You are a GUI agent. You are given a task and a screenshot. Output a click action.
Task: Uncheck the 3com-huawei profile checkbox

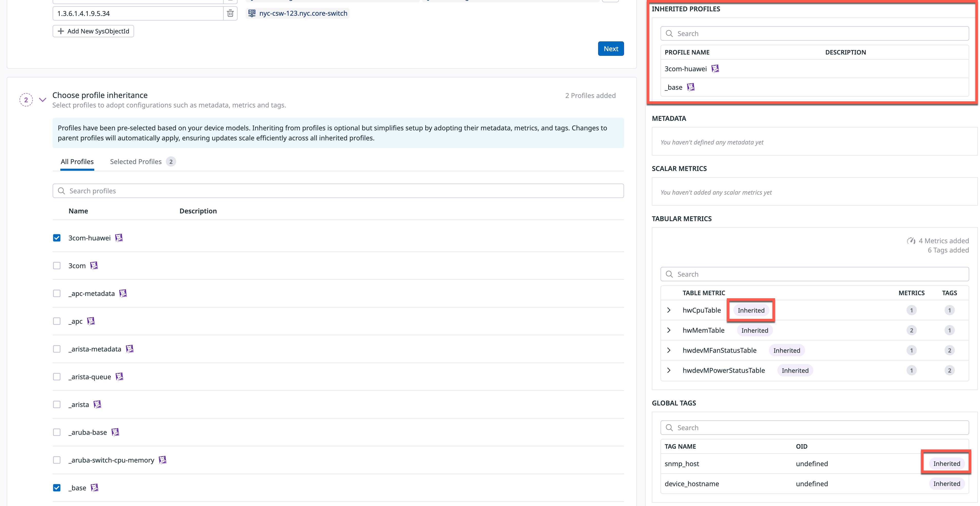coord(57,238)
